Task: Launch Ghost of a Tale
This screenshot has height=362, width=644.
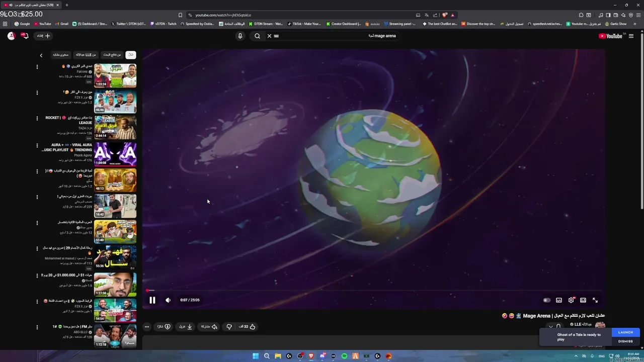Action: [625, 332]
